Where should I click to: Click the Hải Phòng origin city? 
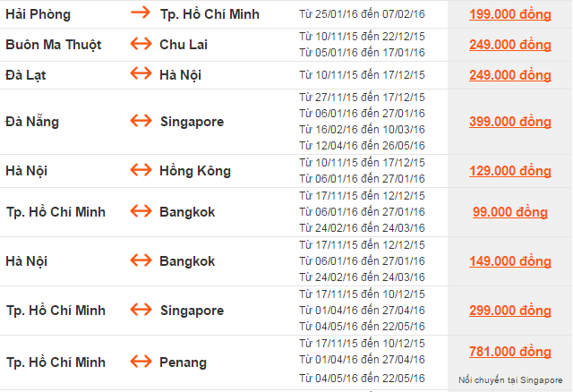coord(38,14)
